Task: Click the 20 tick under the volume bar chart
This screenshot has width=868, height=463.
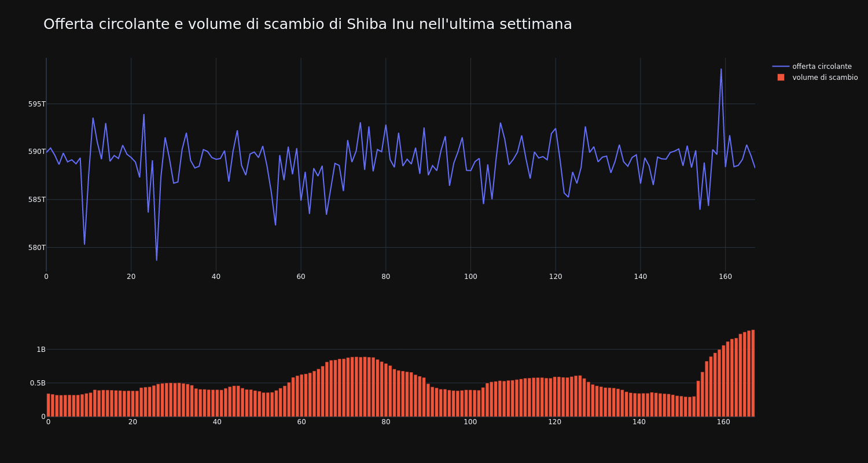Action: pos(133,422)
